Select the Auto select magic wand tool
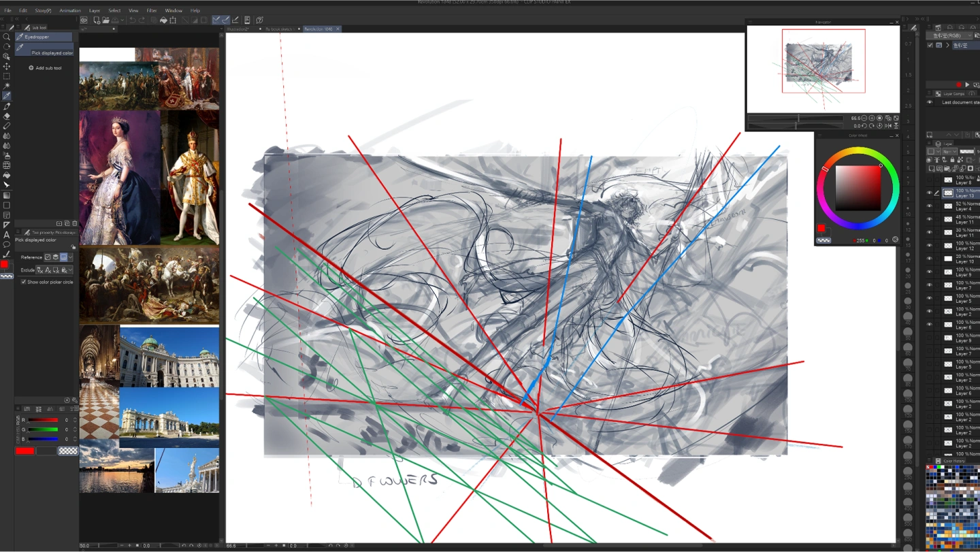 point(6,86)
